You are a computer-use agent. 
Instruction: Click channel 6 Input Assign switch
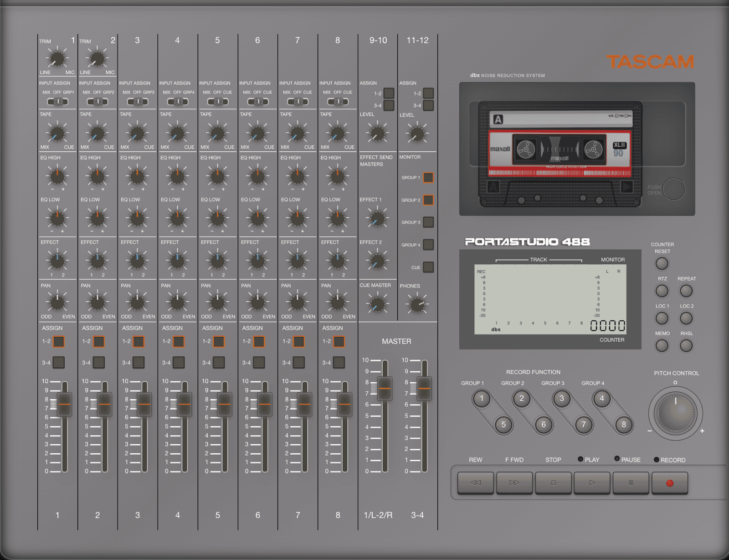(x=258, y=102)
